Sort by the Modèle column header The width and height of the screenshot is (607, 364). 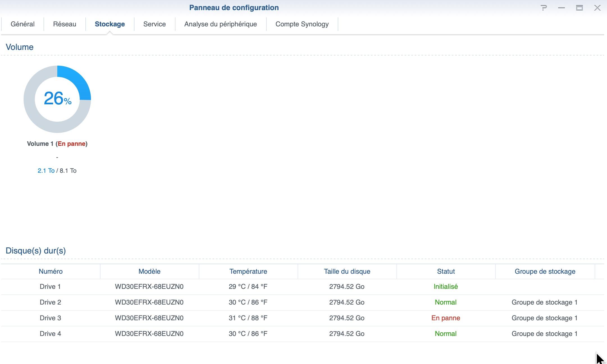[x=149, y=271]
